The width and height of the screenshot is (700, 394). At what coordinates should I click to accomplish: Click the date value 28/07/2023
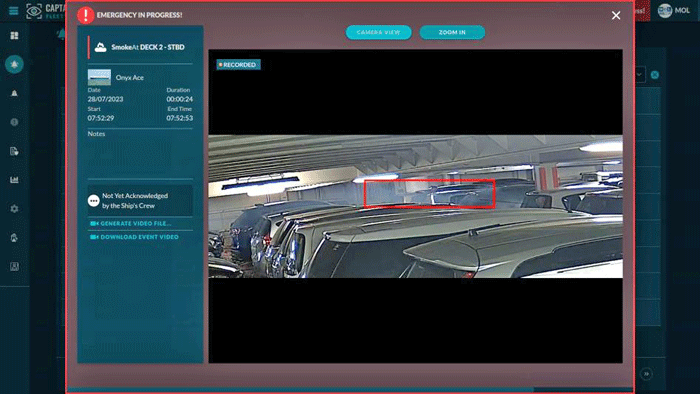click(105, 99)
